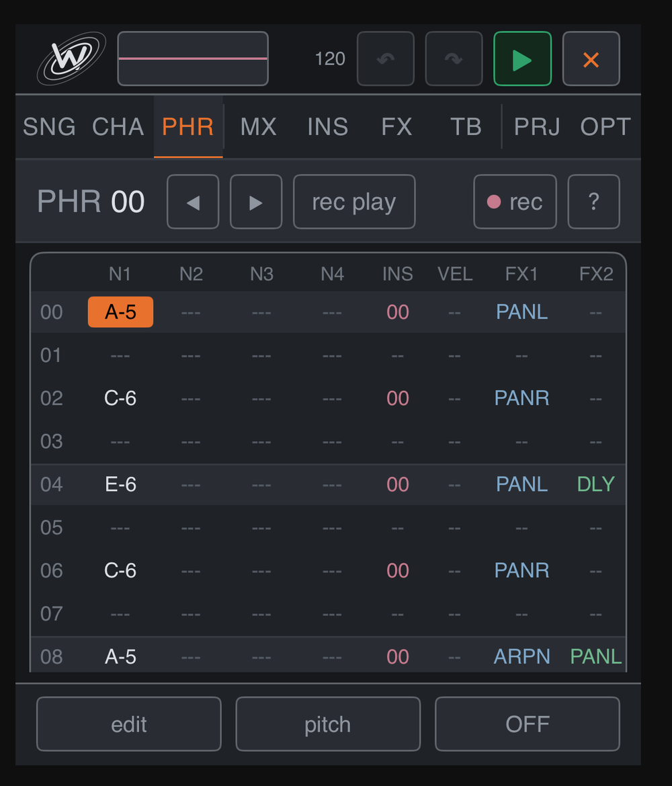Image resolution: width=672 pixels, height=786 pixels.
Task: Click PANR effect in row 02
Action: click(x=521, y=398)
